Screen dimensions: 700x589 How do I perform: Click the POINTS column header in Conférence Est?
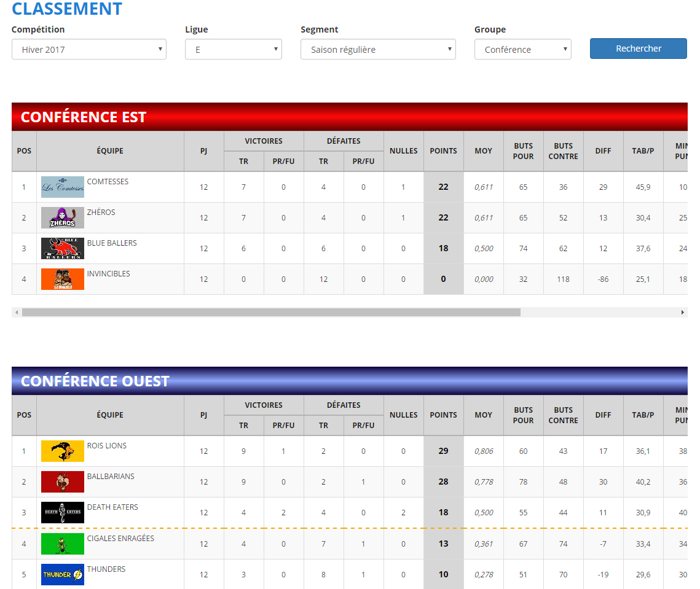[443, 151]
